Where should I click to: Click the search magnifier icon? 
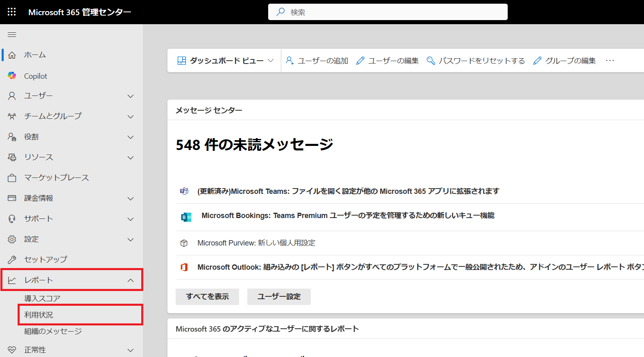click(280, 12)
